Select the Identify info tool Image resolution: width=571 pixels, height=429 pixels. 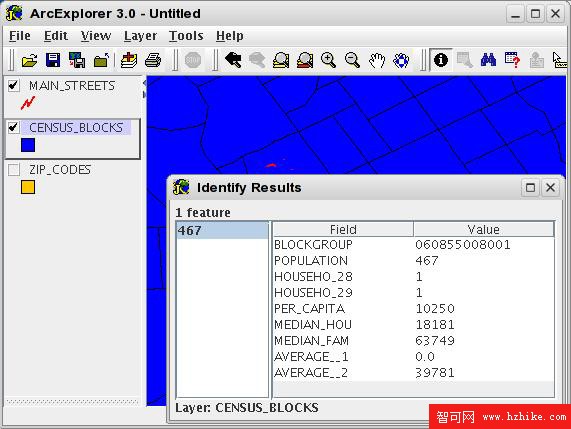(x=441, y=60)
